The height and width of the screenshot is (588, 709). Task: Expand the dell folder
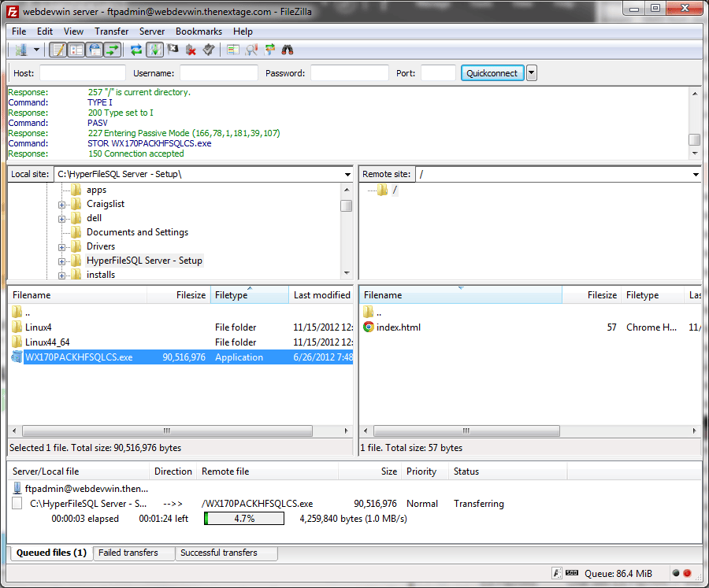coord(61,219)
